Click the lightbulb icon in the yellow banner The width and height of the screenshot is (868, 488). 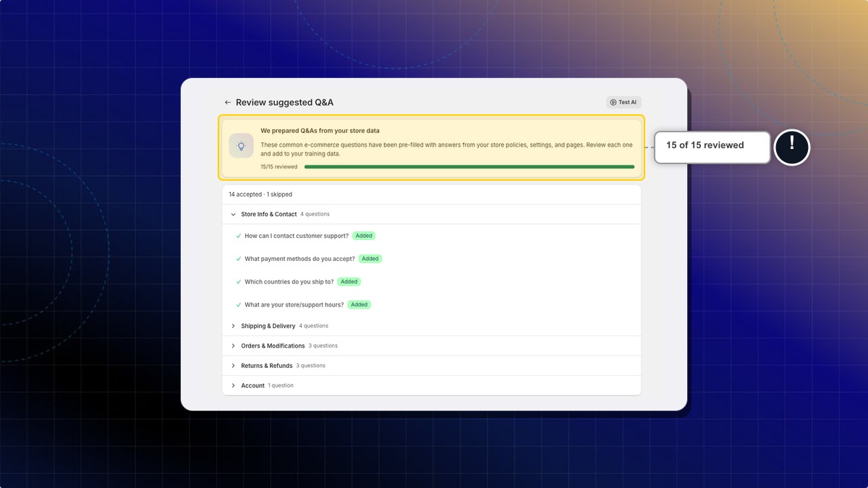coord(242,145)
